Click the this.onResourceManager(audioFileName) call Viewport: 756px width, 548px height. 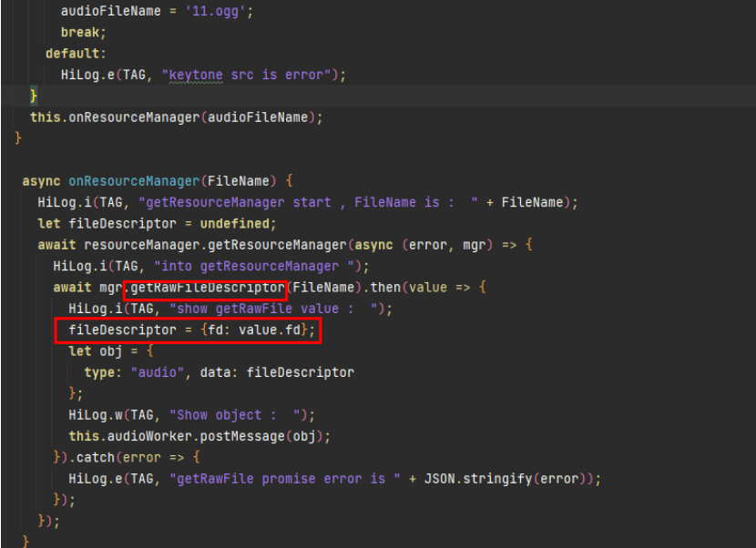(x=176, y=117)
